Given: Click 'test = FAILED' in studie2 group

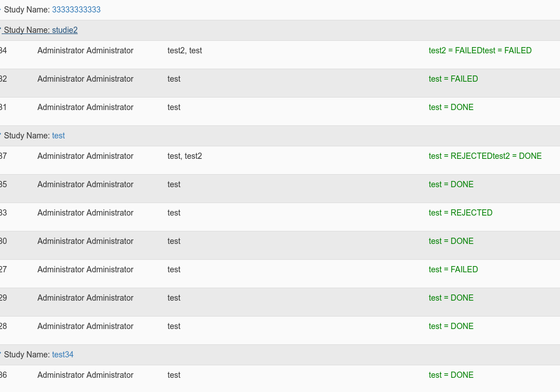Looking at the screenshot, I should click(453, 79).
